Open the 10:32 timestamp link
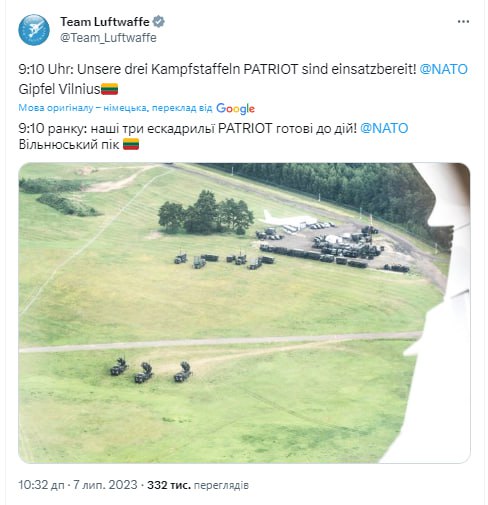Screen dimensions: 488x505 click(x=41, y=485)
